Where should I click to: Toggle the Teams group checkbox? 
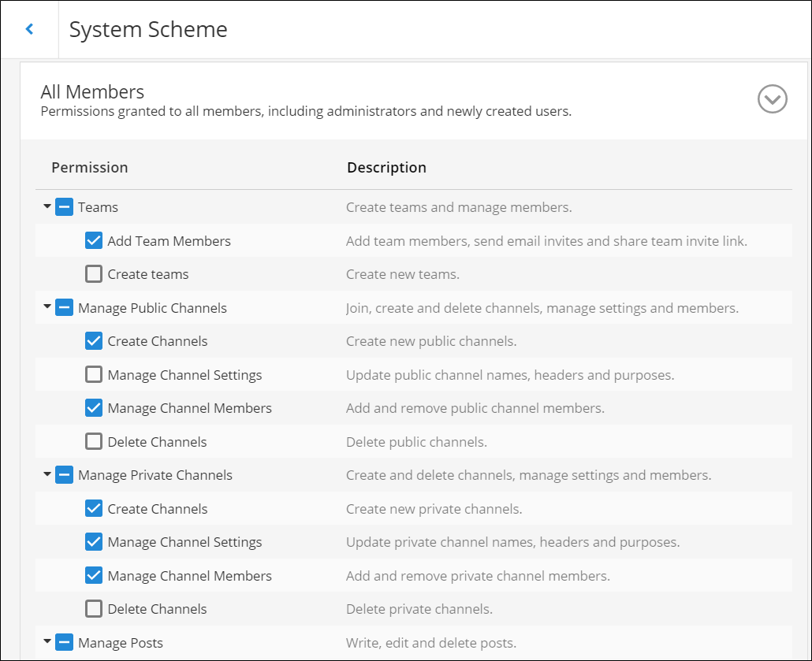(64, 207)
